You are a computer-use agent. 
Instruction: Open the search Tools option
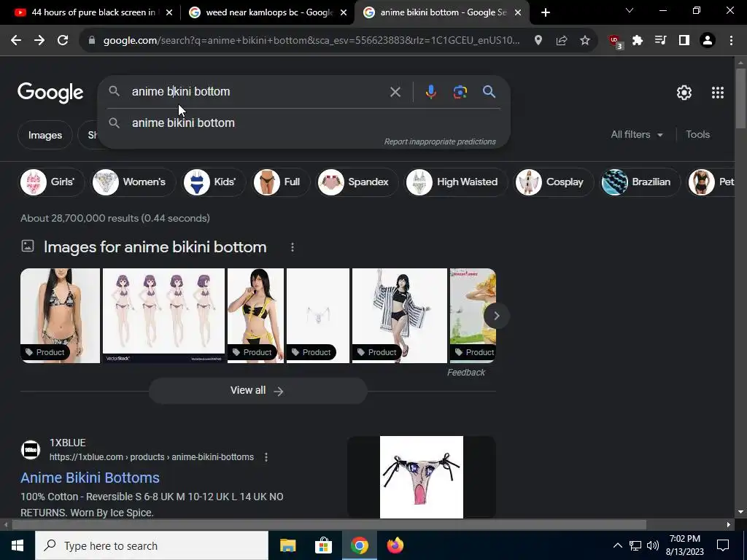point(697,135)
